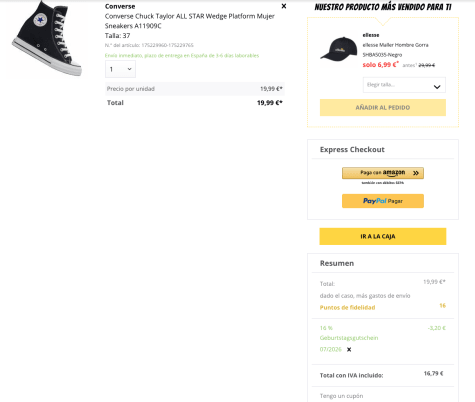Image resolution: width=475 pixels, height=402 pixels.
Task: Click the Puntos de fidelidad link
Action: (x=347, y=307)
